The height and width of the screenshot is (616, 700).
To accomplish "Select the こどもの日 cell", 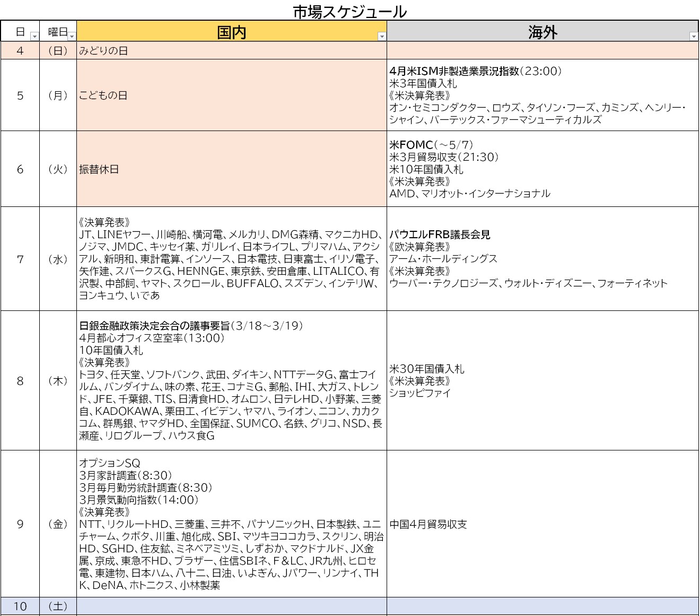I will pyautogui.click(x=232, y=96).
